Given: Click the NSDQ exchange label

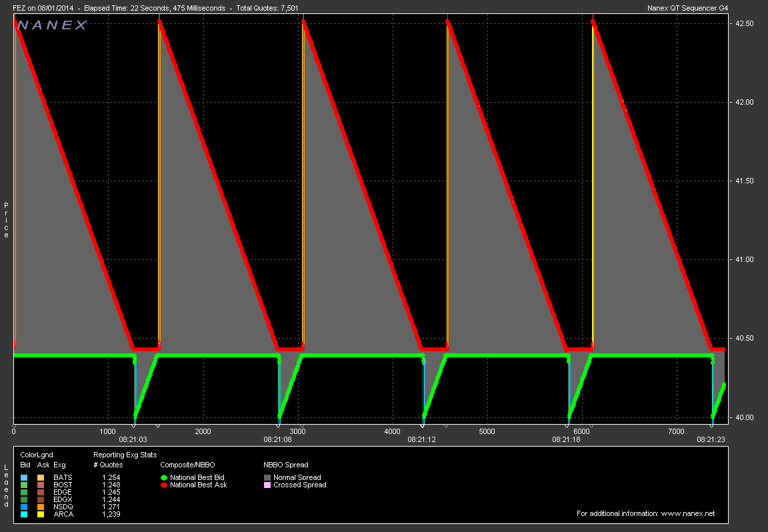Looking at the screenshot, I should coord(63,507).
